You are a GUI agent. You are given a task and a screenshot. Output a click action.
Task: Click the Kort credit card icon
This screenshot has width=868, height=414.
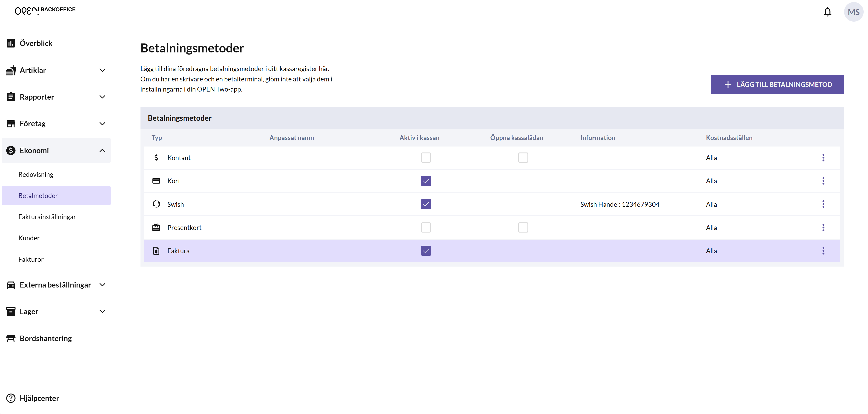coord(156,181)
